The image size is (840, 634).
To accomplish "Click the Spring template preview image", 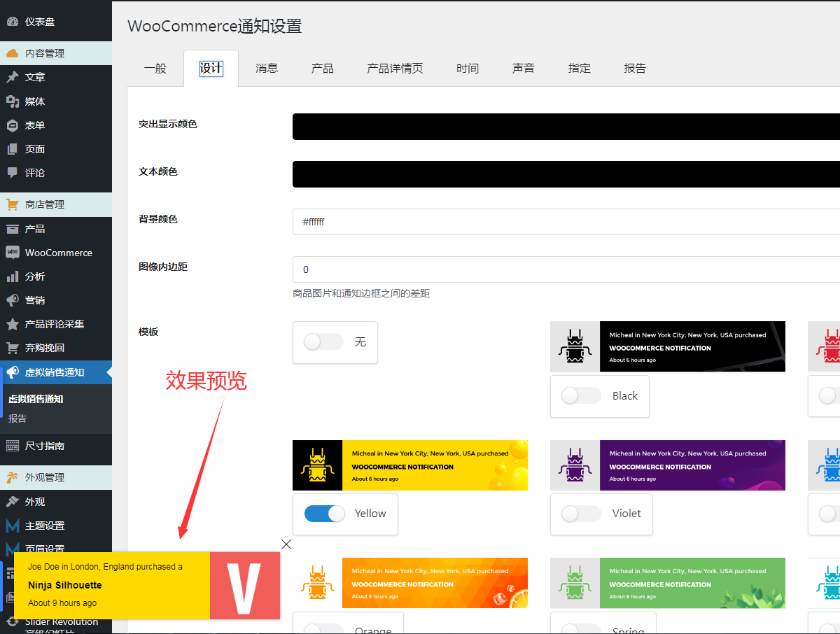I will point(668,583).
